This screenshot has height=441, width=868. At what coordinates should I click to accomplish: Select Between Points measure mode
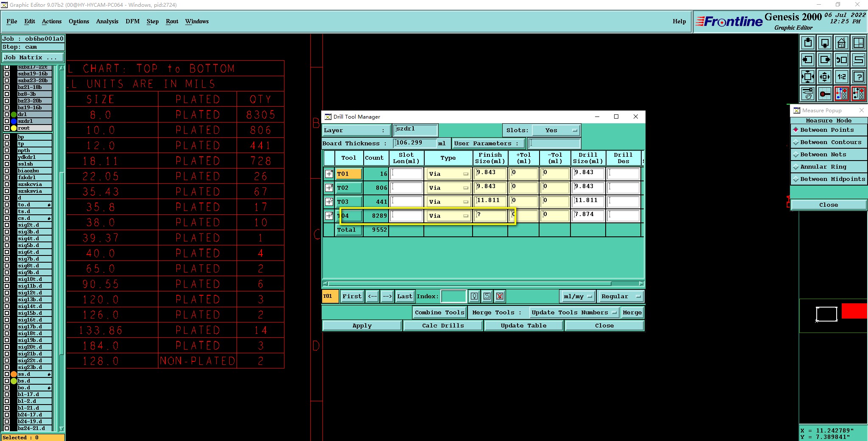829,130
